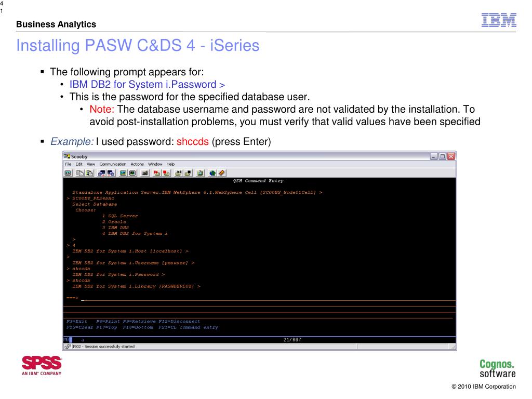The width and height of the screenshot is (532, 399).
Task: Click the '3 IBM DB2' option line
Action: 116,228
